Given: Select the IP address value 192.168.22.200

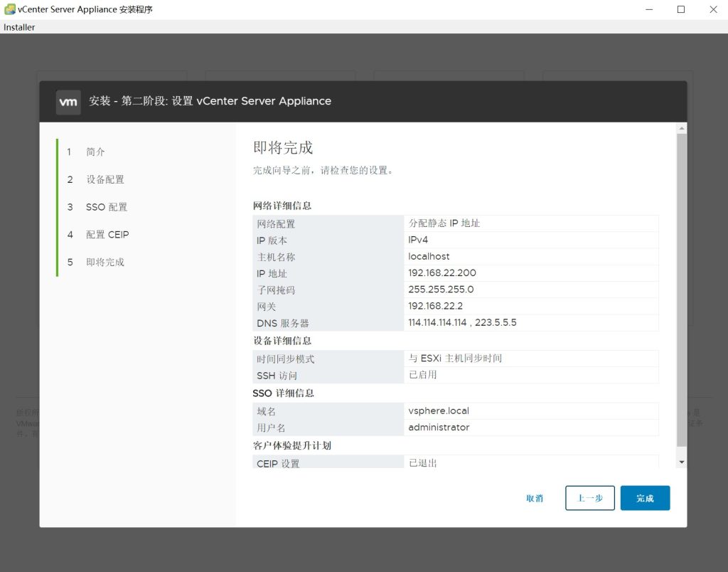Looking at the screenshot, I should tap(442, 272).
